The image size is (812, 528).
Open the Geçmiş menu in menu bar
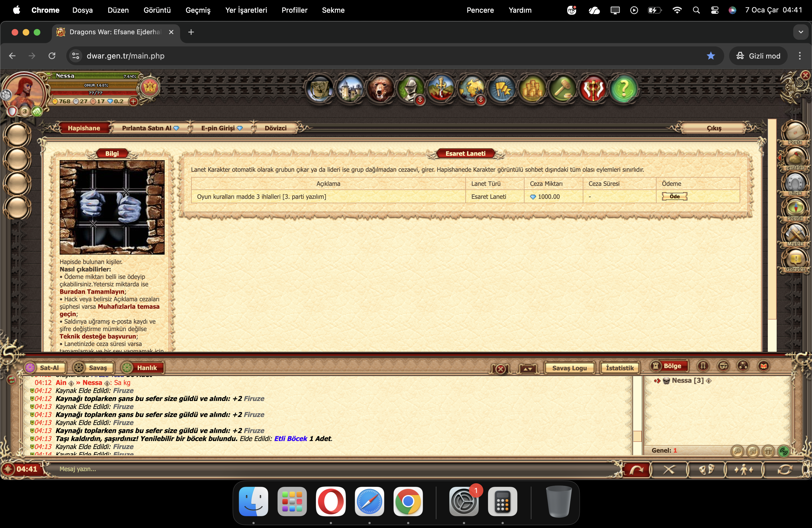click(198, 10)
